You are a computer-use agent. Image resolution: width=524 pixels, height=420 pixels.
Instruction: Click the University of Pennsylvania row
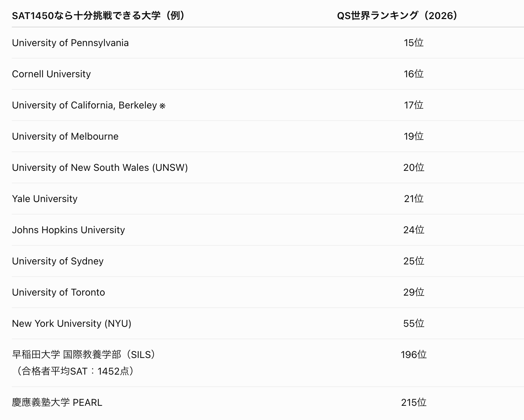coord(268,43)
